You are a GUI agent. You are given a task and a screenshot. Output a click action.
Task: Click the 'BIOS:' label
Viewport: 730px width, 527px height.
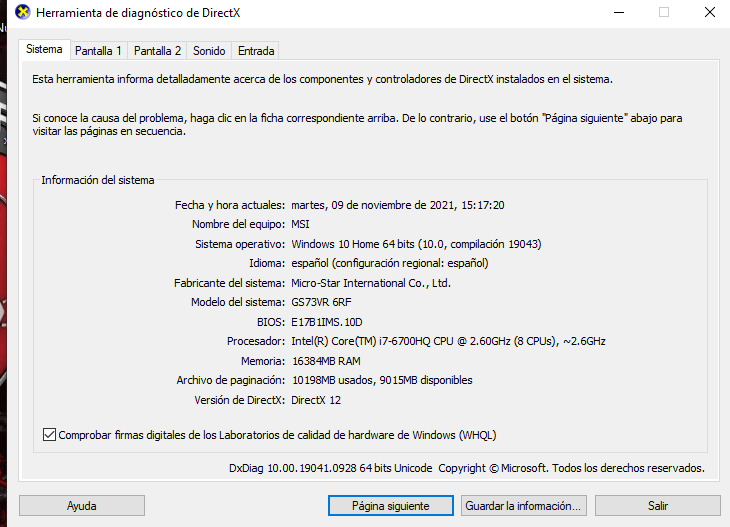coord(270,322)
